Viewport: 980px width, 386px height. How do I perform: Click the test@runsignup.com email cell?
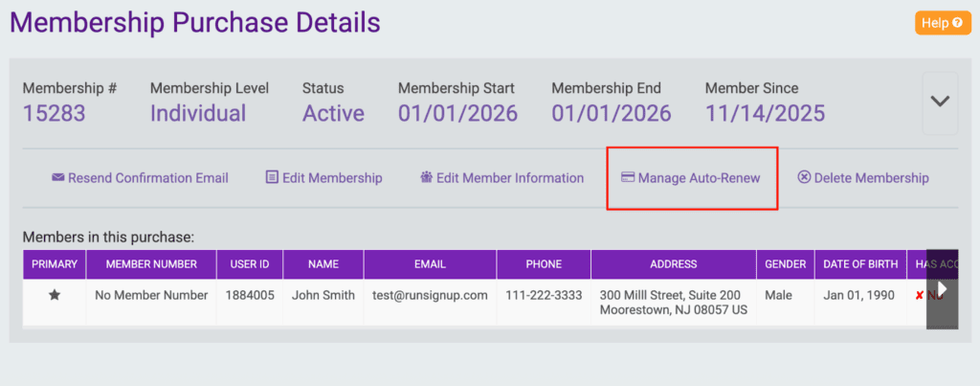[x=430, y=295]
